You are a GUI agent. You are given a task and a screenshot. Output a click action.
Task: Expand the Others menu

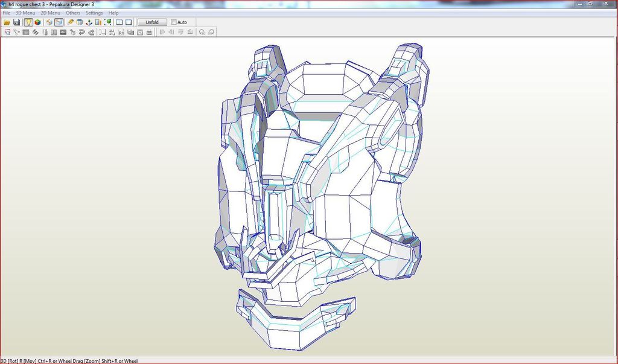click(x=73, y=13)
